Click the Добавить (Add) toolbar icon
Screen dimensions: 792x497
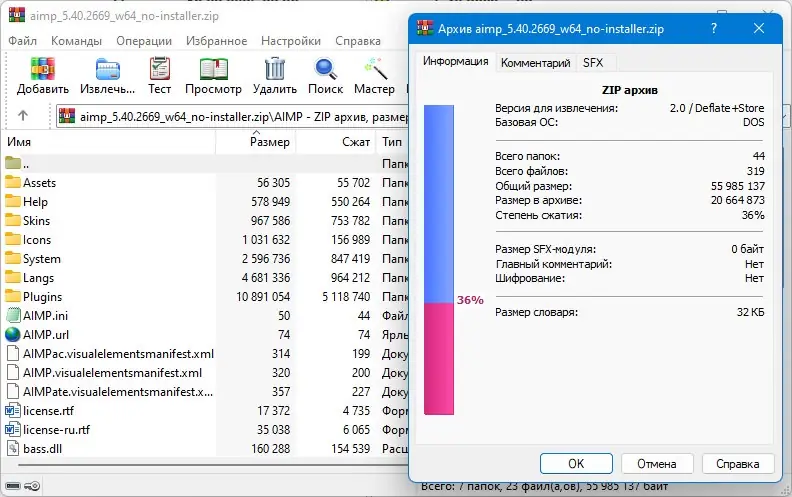tap(42, 68)
